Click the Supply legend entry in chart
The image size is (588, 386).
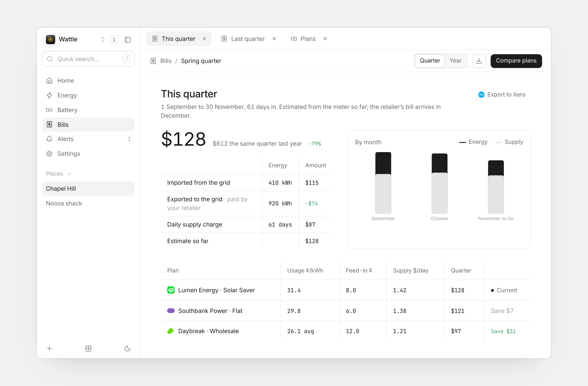pos(509,142)
